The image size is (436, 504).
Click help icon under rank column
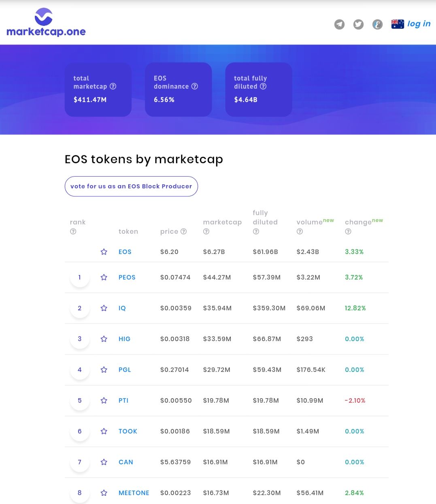(x=73, y=231)
